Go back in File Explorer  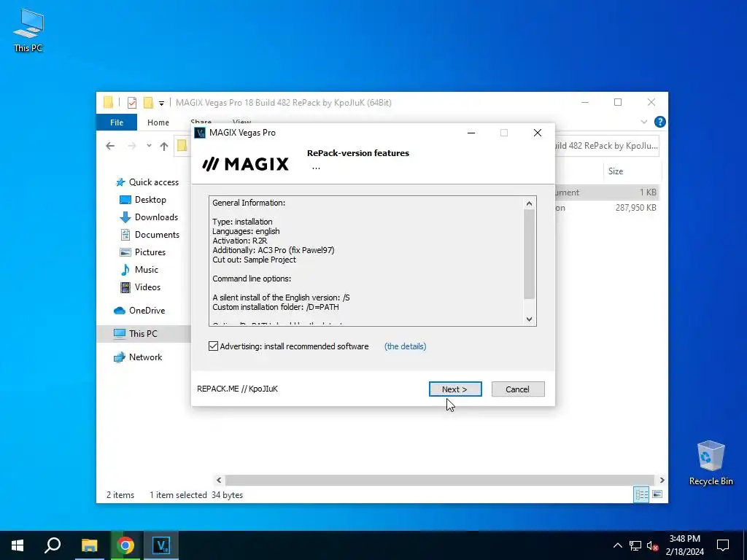tap(110, 146)
